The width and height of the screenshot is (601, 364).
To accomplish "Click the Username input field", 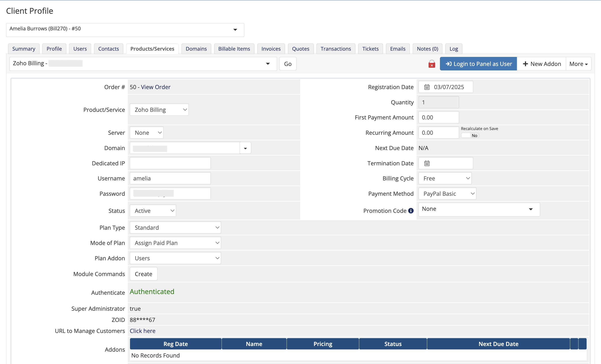I will coord(170,178).
